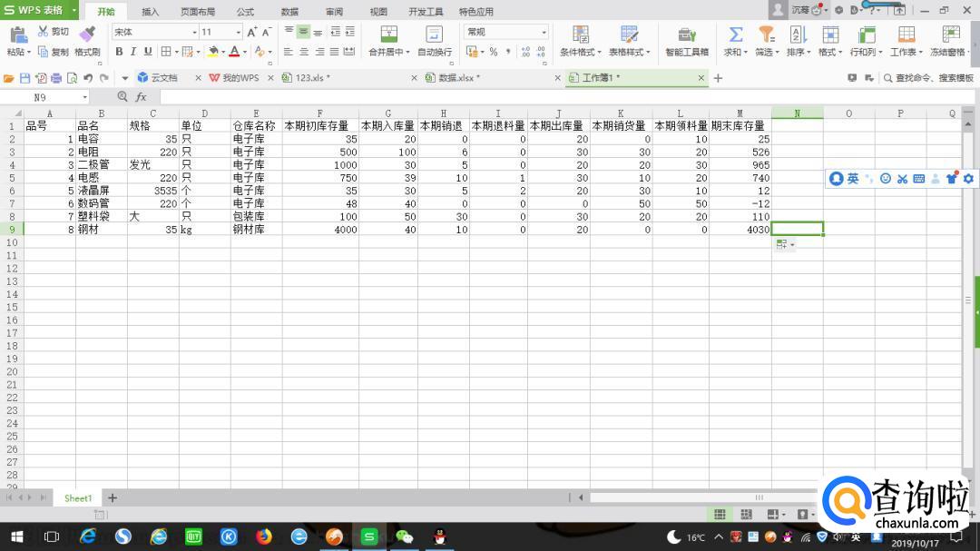Open paste options dropdown below N9

785,244
